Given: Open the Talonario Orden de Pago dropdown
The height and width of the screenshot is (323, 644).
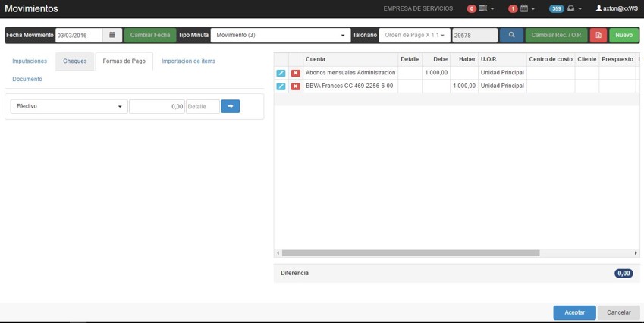Looking at the screenshot, I should [x=414, y=36].
